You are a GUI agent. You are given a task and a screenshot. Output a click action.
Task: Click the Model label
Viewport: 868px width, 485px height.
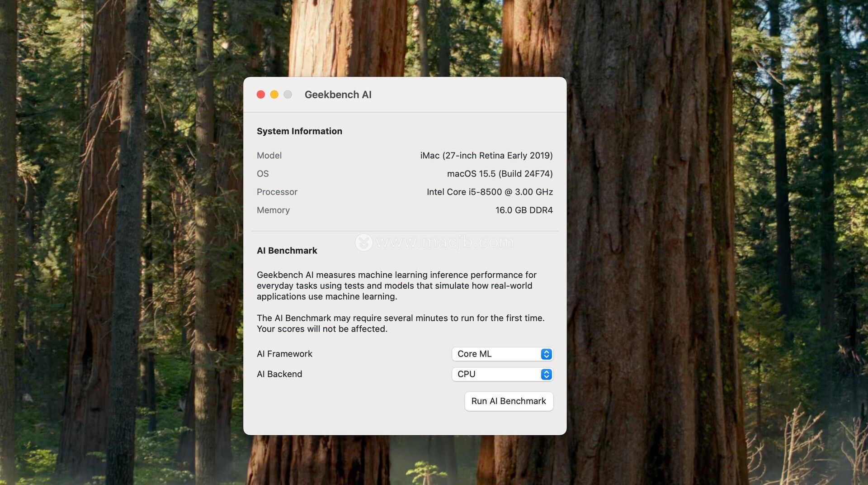click(x=269, y=156)
